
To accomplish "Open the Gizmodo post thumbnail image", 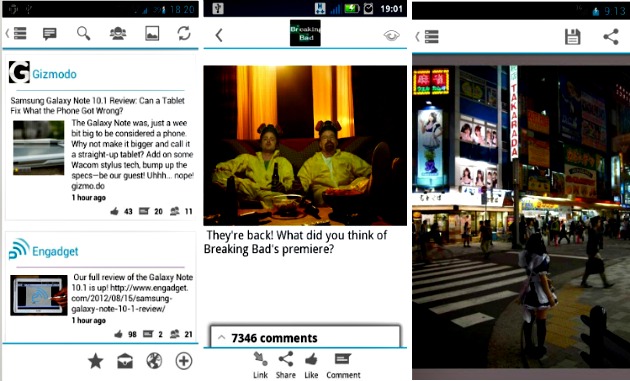I will 39,147.
